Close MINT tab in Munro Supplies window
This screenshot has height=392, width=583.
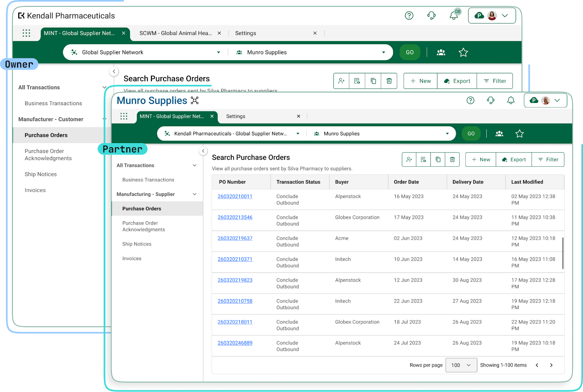point(212,116)
